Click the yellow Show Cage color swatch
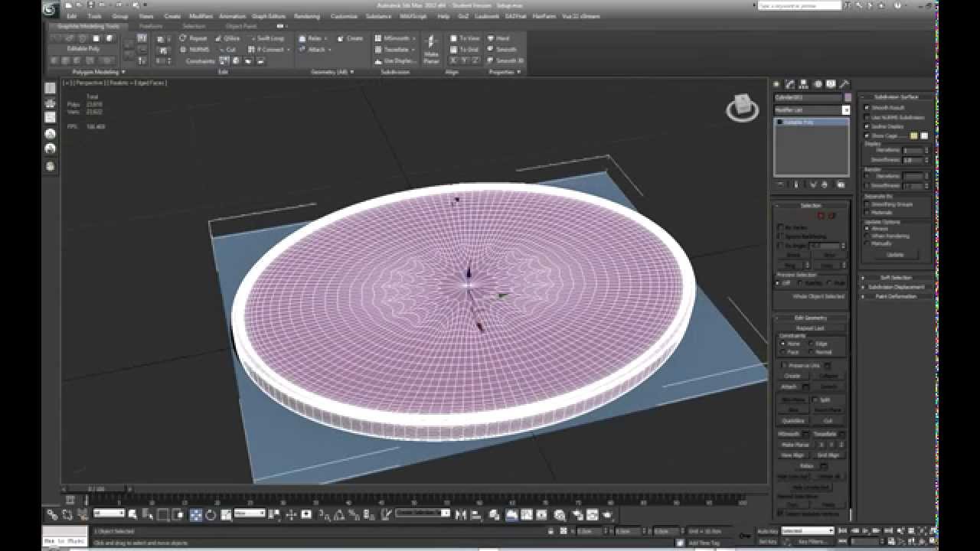The width and height of the screenshot is (980, 551). pos(913,135)
